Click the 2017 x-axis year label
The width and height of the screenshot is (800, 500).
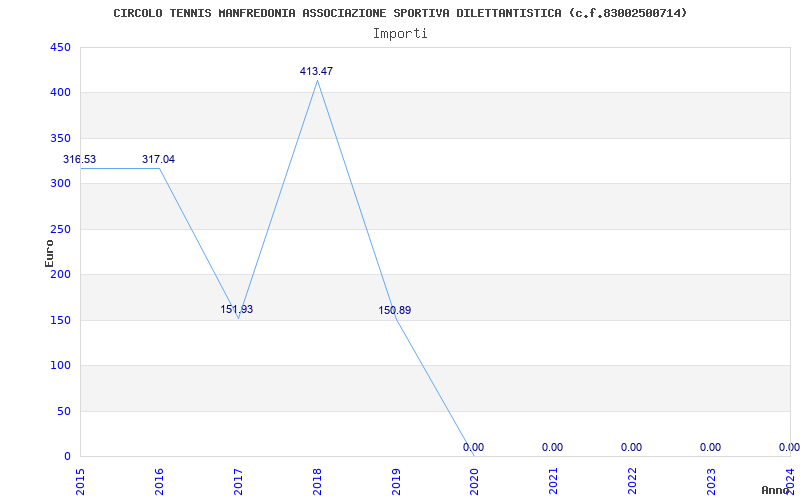238,482
